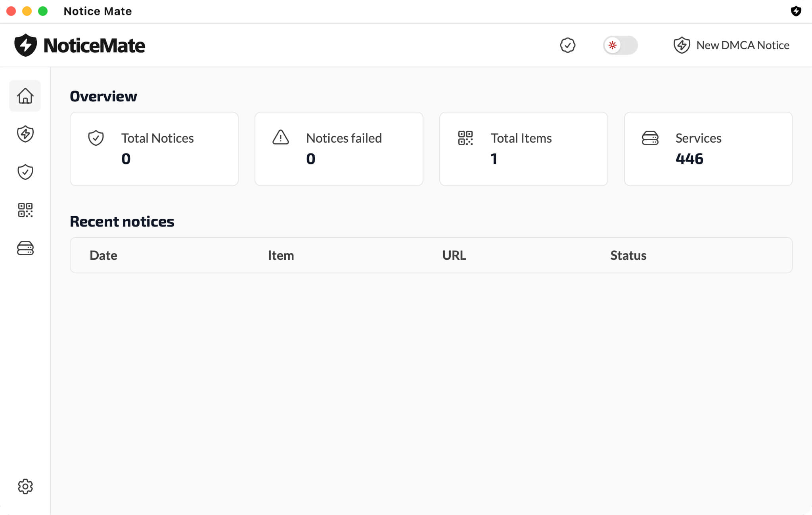The width and height of the screenshot is (812, 515).
Task: Open the QR code Items sidebar icon
Action: coord(25,210)
